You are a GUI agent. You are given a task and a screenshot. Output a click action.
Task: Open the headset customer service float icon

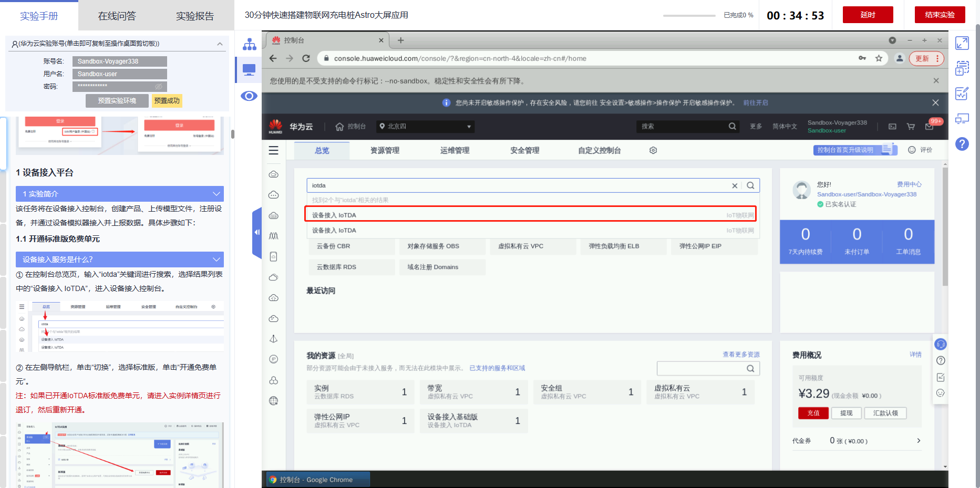coord(941,344)
